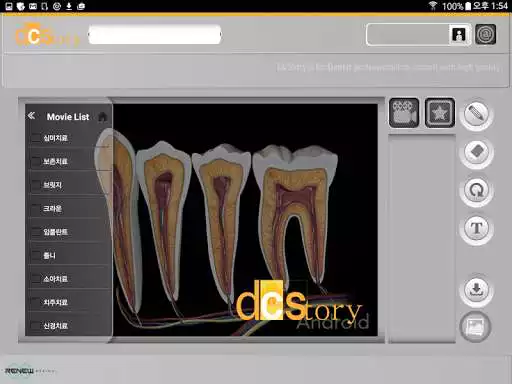This screenshot has width=512, height=384.
Task: Select the eraser tool
Action: (476, 153)
